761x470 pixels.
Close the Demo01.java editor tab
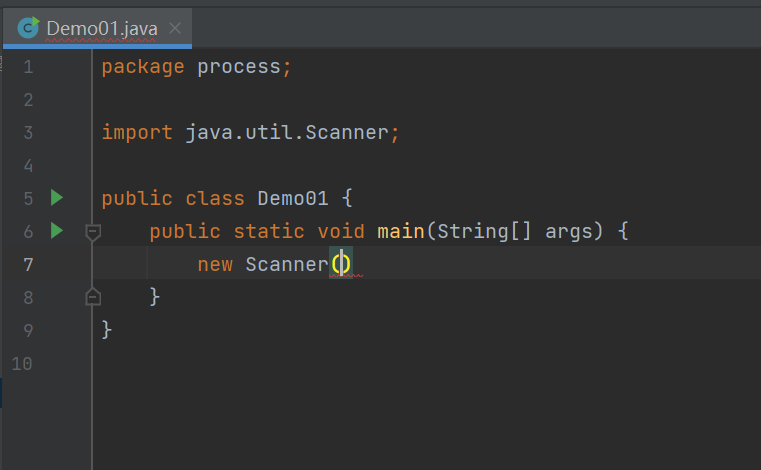coord(176,28)
